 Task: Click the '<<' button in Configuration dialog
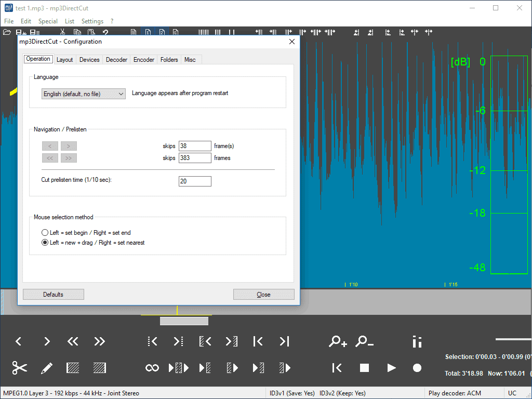[x=50, y=158]
